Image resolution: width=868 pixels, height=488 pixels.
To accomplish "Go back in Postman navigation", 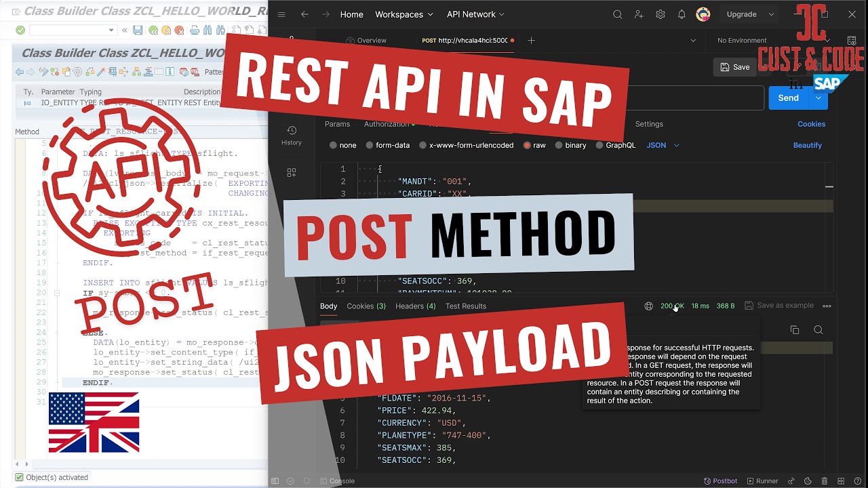I will click(304, 14).
